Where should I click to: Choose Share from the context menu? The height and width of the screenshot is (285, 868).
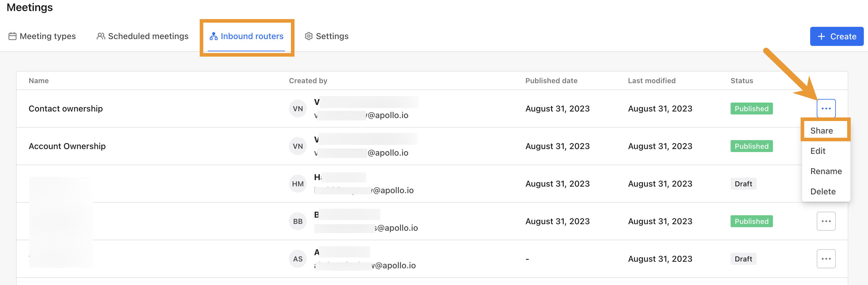coord(821,130)
